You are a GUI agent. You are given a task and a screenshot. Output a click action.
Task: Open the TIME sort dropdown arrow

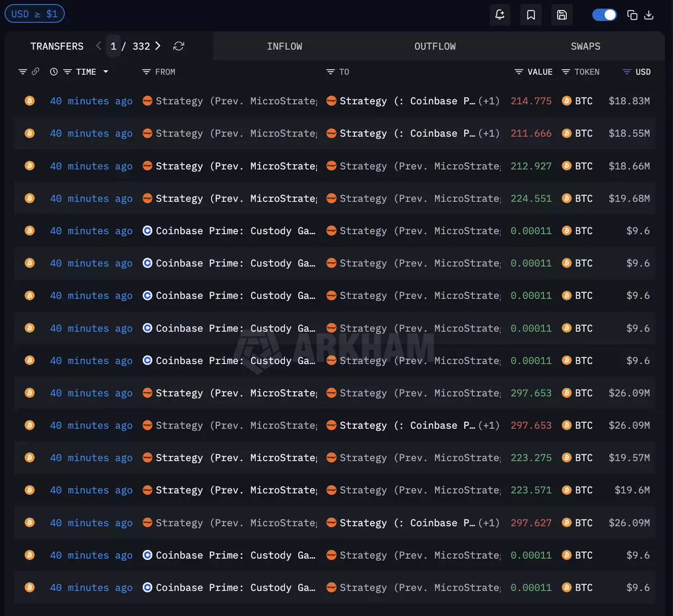click(x=105, y=72)
